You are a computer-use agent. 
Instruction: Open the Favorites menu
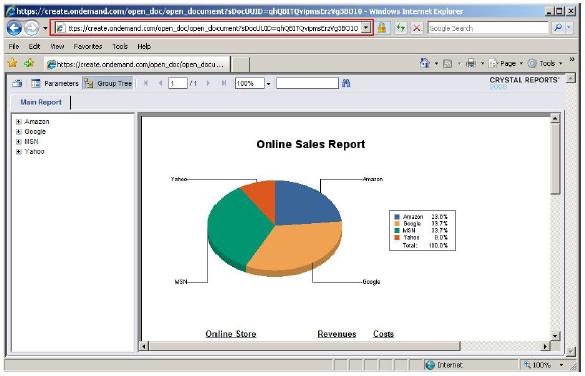coord(88,46)
